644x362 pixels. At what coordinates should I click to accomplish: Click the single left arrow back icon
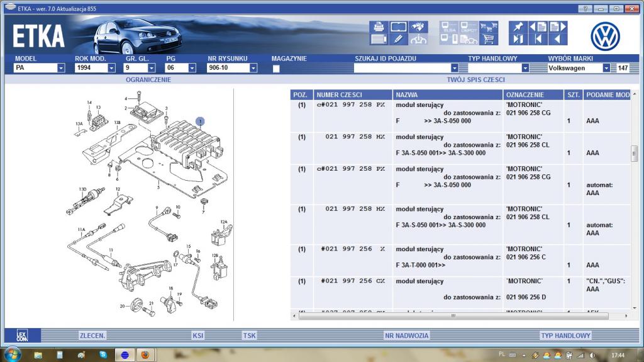[x=558, y=40]
